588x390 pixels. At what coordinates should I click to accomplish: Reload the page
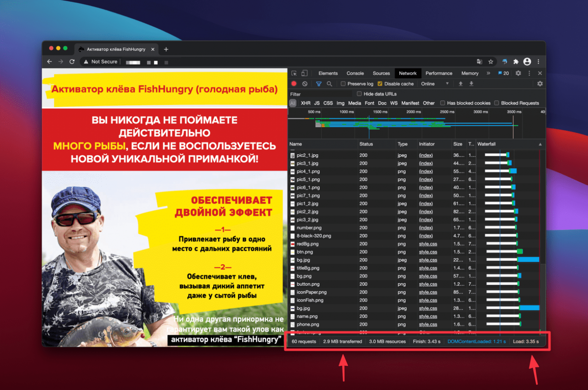72,61
